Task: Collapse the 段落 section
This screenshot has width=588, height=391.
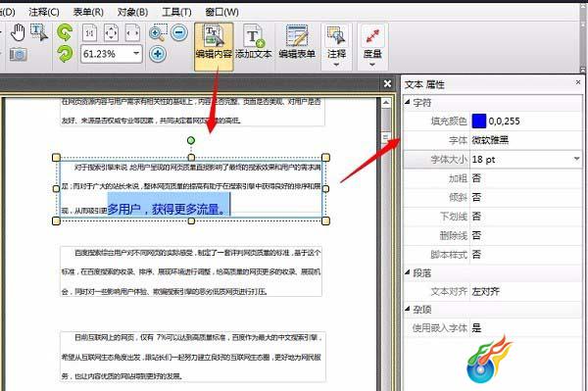Action: 408,272
